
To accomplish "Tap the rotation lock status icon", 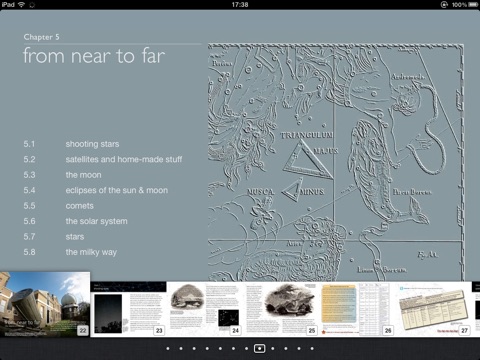I will coord(444,5).
